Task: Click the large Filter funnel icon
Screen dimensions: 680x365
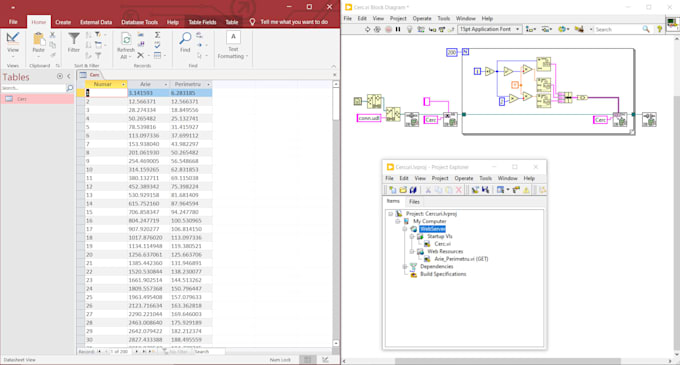Action: (74, 39)
